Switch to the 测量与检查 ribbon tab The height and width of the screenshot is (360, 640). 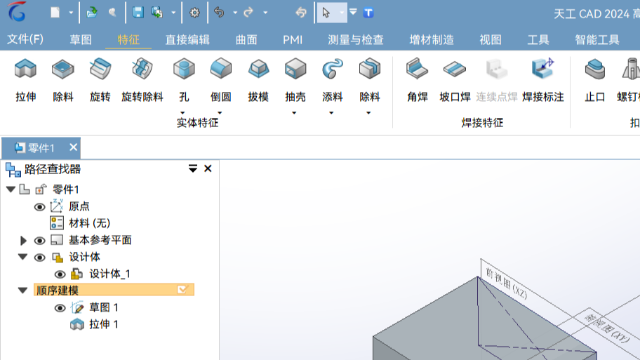click(x=356, y=40)
